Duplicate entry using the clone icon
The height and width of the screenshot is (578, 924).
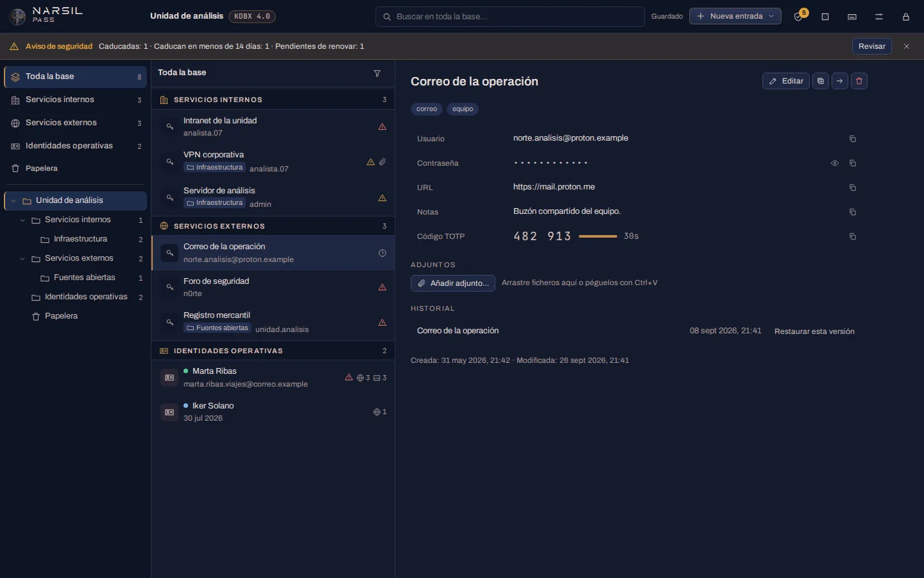tap(821, 81)
